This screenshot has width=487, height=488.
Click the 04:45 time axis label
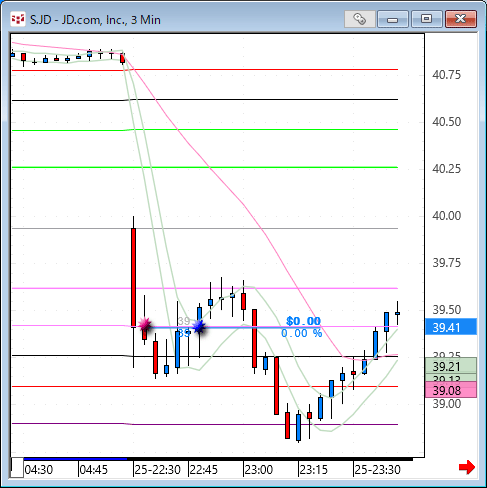coord(94,470)
